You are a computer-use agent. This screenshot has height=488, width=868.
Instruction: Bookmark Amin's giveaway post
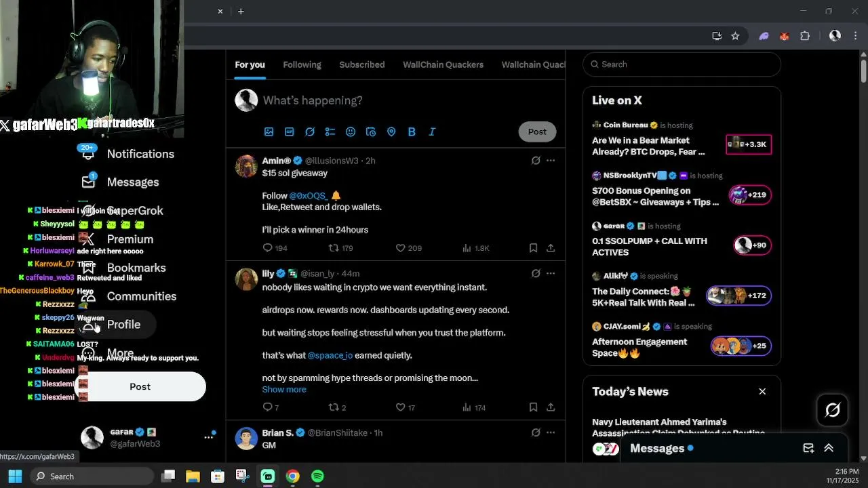pos(533,248)
